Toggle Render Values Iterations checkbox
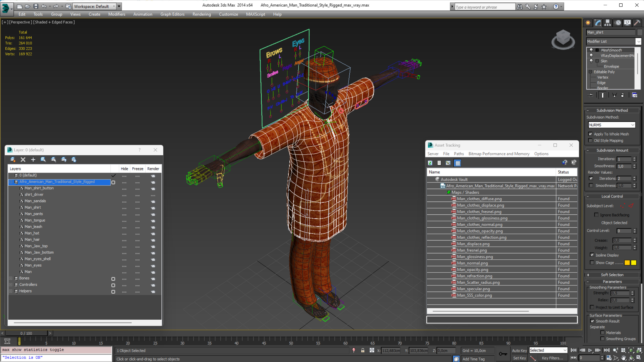Image resolution: width=644 pixels, height=362 pixels. (x=591, y=178)
